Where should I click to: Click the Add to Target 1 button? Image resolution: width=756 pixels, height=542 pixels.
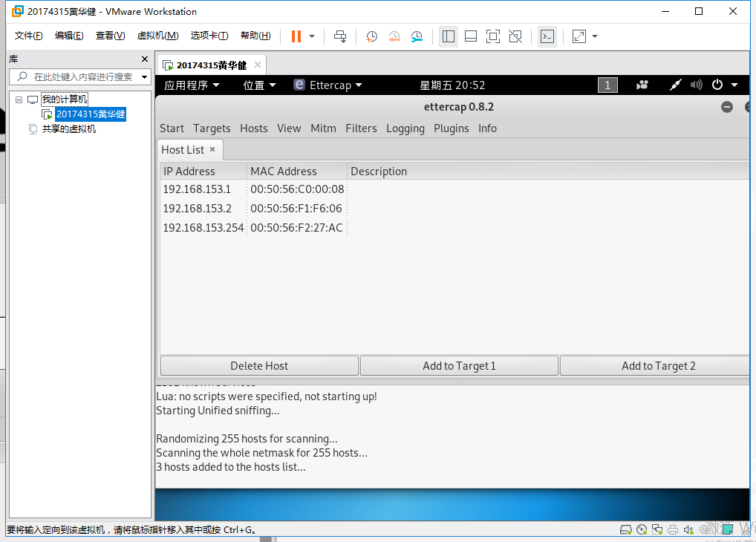[459, 366]
